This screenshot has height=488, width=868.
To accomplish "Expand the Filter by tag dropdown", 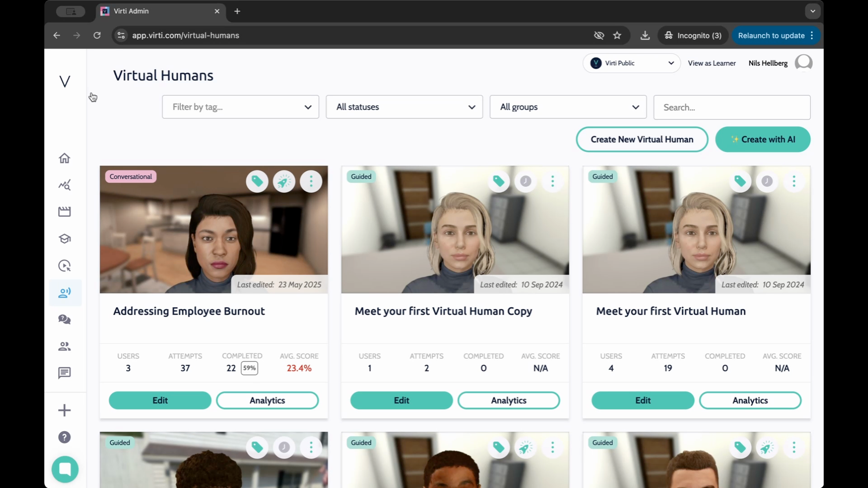I will click(241, 107).
